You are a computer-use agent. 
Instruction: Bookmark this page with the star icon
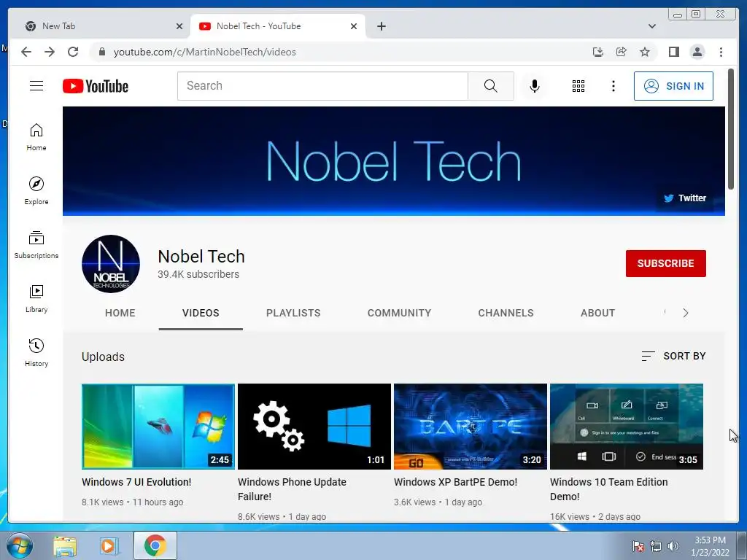(x=645, y=52)
